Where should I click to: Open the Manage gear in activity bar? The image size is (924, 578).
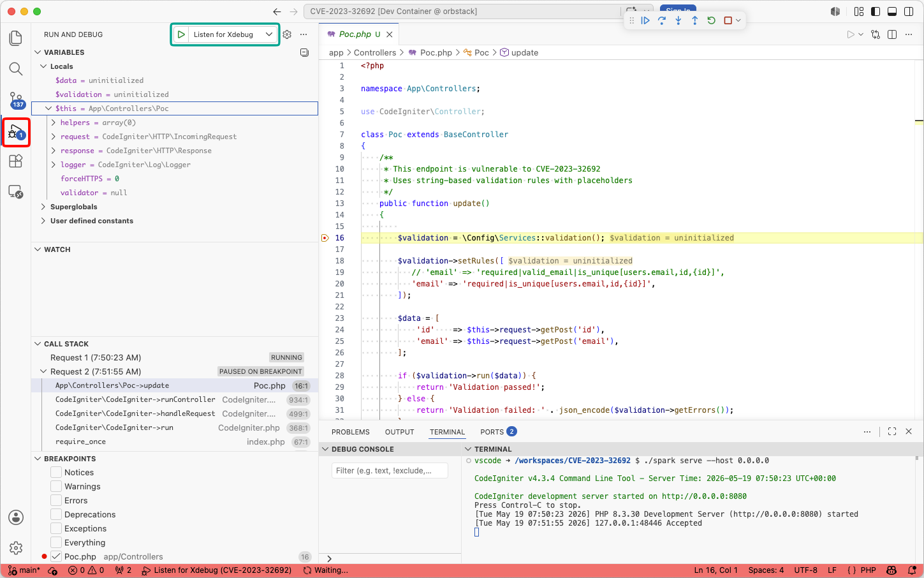(16, 547)
